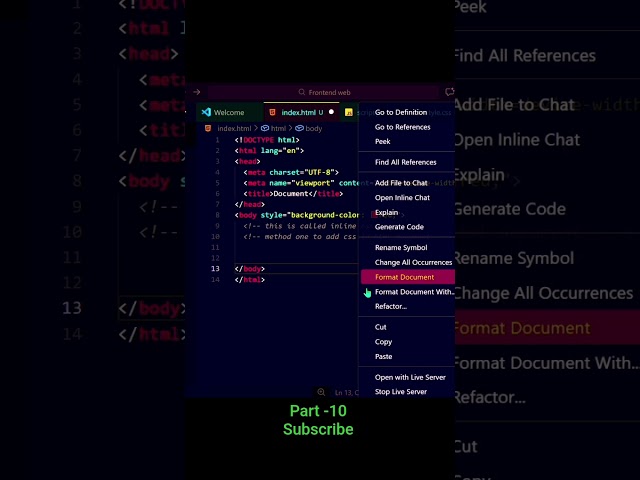The image size is (640, 480).
Task: Open the chat icon beside search bar
Action: point(449,92)
